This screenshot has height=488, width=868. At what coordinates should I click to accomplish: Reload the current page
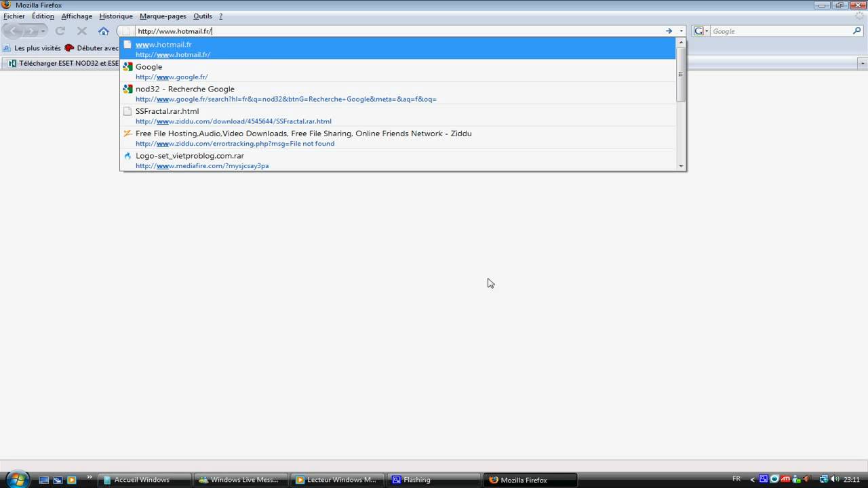[x=60, y=31]
